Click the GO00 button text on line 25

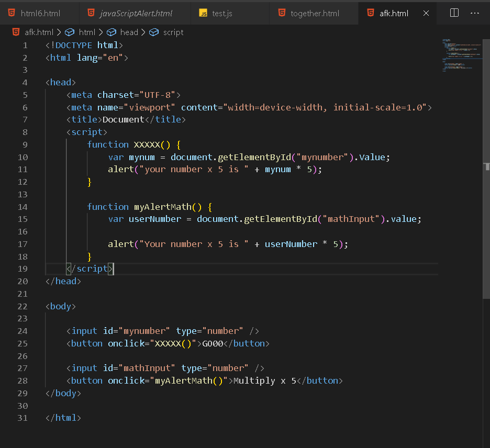click(213, 343)
